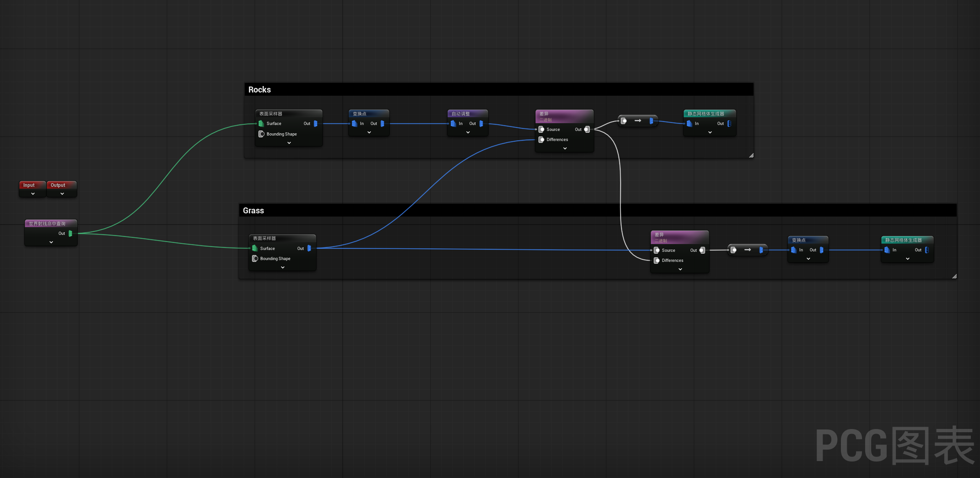Image resolution: width=980 pixels, height=478 pixels.
Task: Select the red Output node
Action: (58, 185)
